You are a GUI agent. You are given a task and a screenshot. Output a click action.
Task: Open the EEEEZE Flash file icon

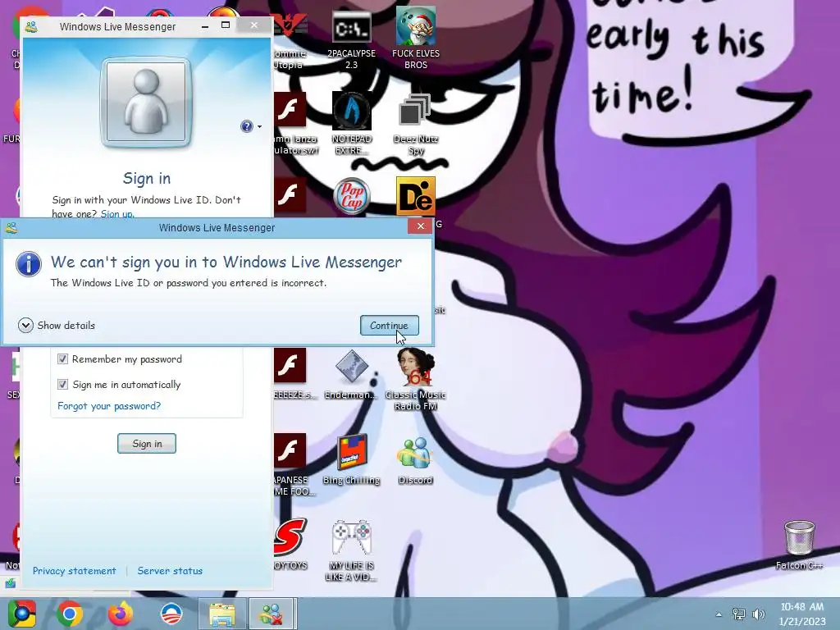click(290, 374)
